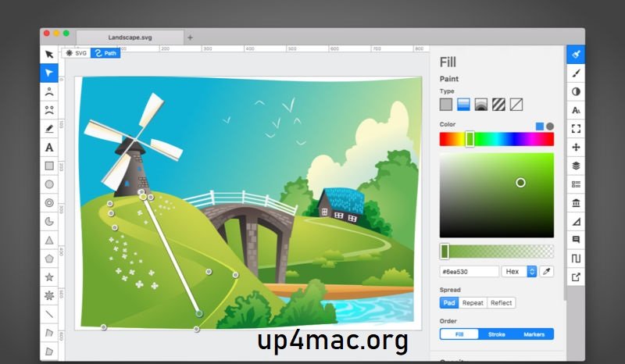Select the Line tool
Screen dimensions: 625x364
49,314
